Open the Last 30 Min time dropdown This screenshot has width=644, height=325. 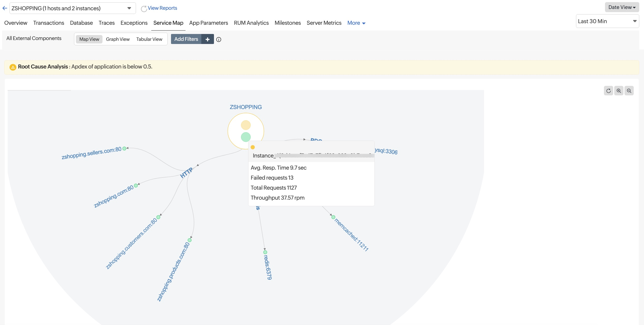[607, 21]
